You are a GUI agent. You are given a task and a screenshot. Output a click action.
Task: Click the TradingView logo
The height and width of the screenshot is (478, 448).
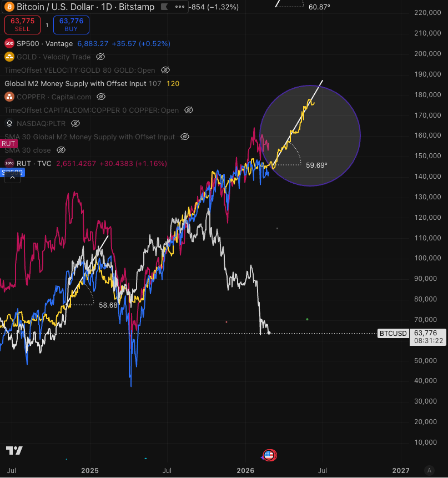click(14, 451)
